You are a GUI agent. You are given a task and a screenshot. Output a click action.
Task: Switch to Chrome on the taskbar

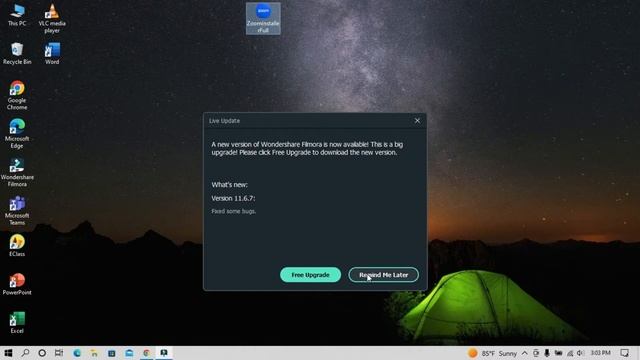[147, 353]
